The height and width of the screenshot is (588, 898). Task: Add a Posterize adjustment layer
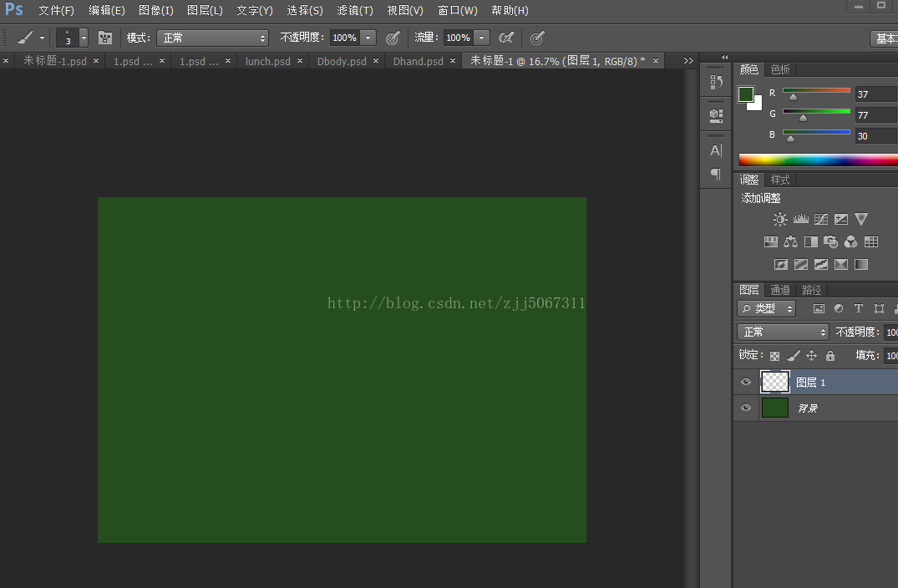point(800,265)
